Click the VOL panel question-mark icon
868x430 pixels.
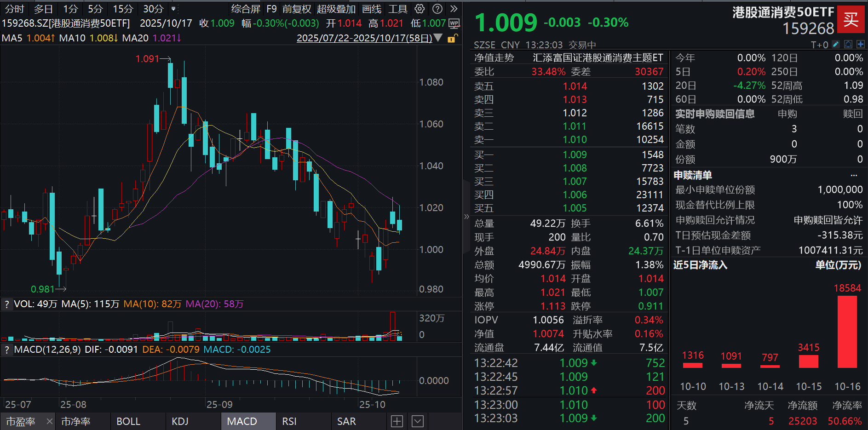(6, 304)
